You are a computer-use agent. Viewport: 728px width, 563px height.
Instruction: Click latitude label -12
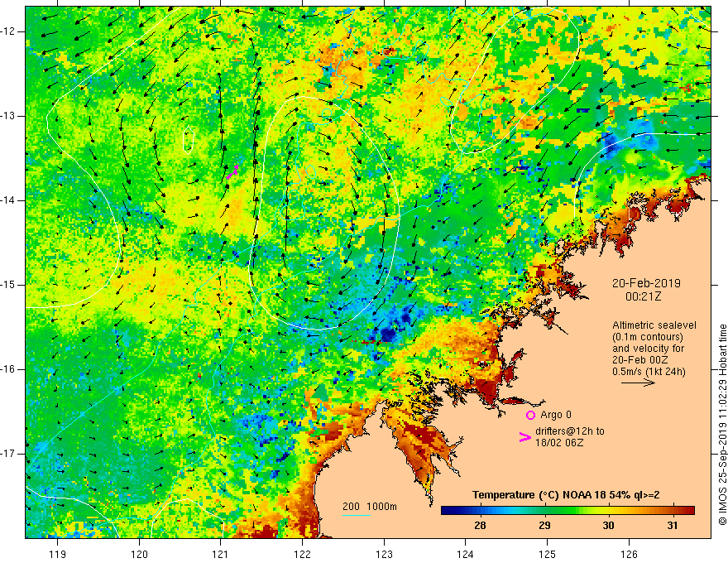pyautogui.click(x=9, y=31)
